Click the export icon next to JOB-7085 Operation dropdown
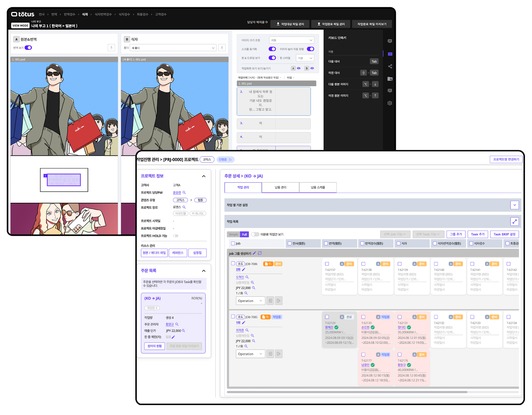 (x=279, y=354)
